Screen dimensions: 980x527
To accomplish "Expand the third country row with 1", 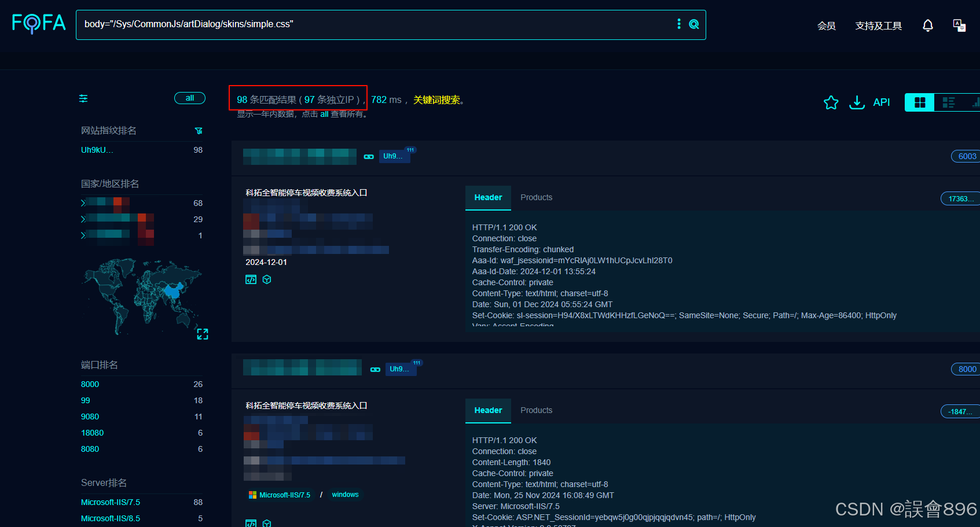I will click(83, 235).
